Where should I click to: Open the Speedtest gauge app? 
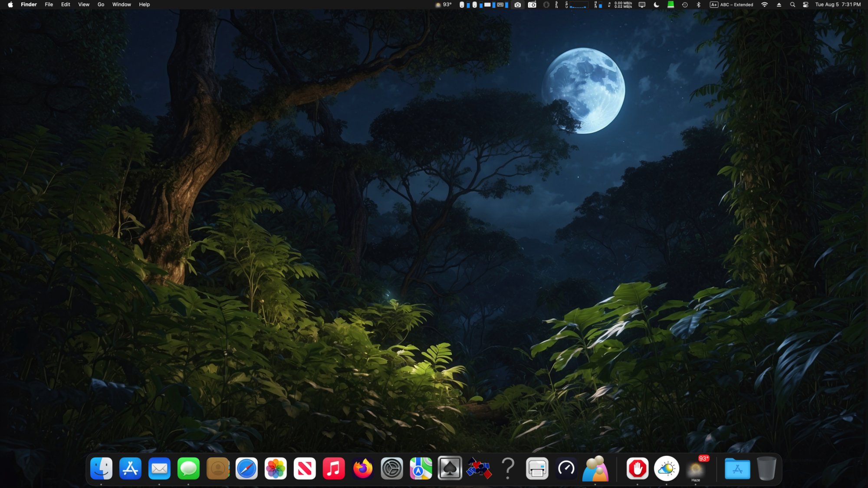[566, 468]
